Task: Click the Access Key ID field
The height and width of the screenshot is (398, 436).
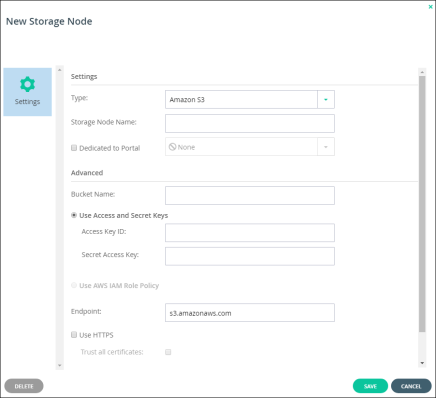Action: click(250, 232)
